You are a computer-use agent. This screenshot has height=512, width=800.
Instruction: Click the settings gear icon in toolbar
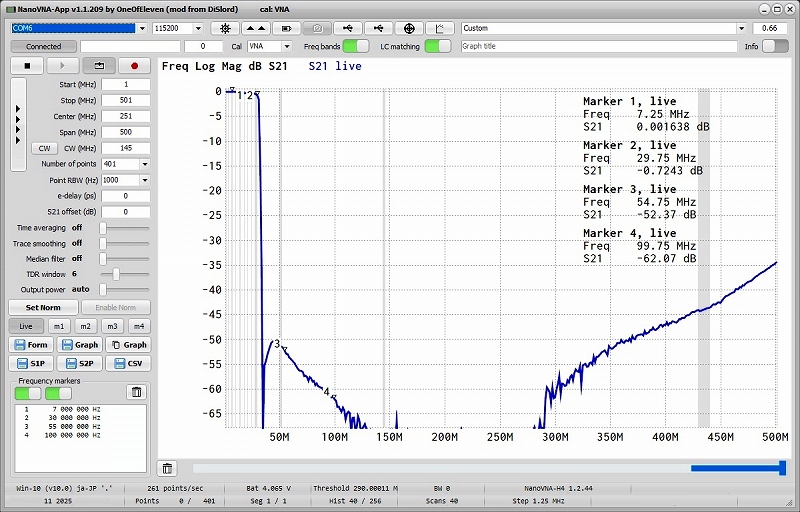[224, 28]
